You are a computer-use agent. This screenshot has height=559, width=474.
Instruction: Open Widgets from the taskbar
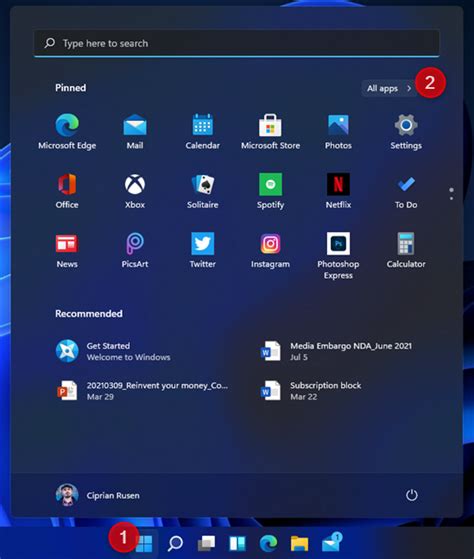[x=237, y=543]
